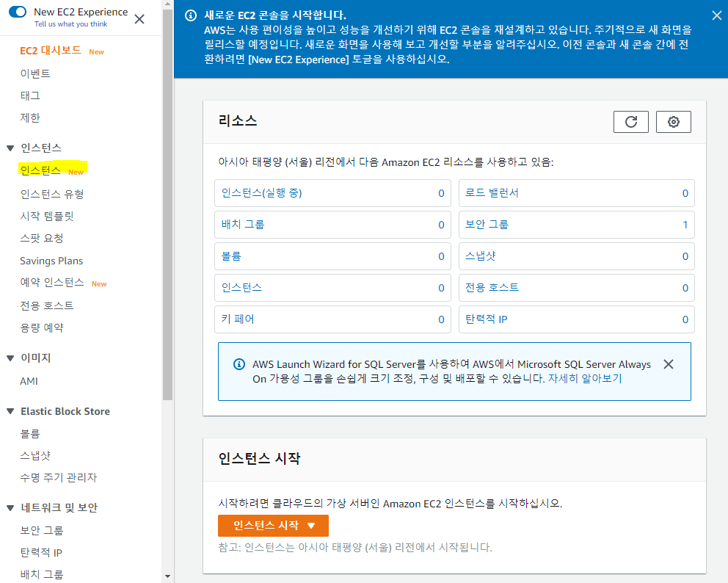Open 탄력적 IP resource card
Image resolution: width=728 pixels, height=583 pixels.
[577, 319]
